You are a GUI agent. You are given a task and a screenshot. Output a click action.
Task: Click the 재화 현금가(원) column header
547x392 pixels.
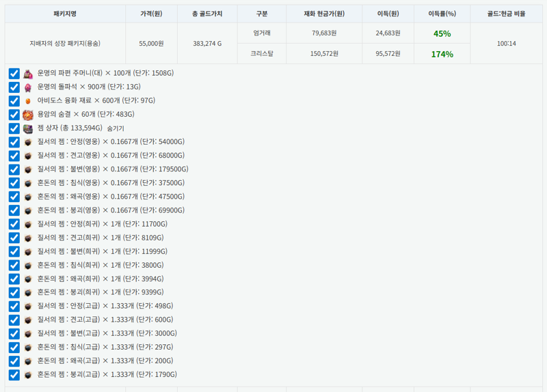[x=324, y=14]
